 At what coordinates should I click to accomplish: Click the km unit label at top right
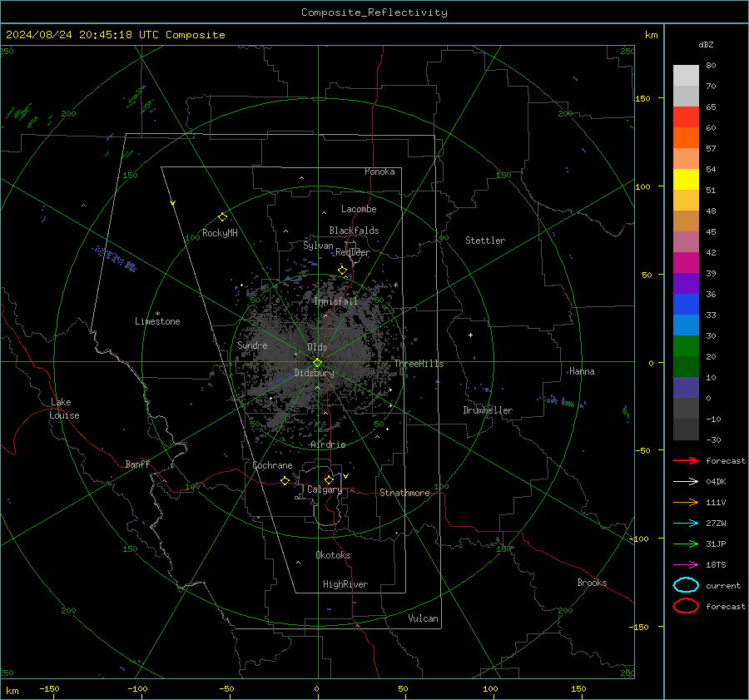coord(651,35)
